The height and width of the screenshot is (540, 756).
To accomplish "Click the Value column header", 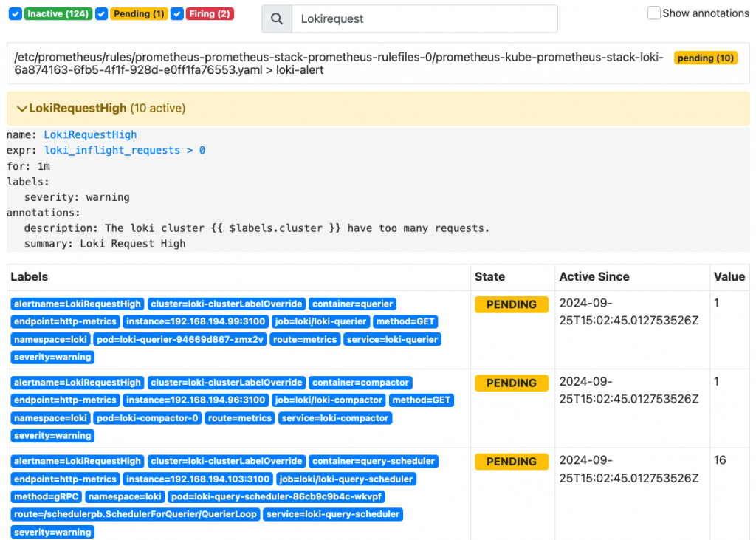I will pyautogui.click(x=729, y=276).
